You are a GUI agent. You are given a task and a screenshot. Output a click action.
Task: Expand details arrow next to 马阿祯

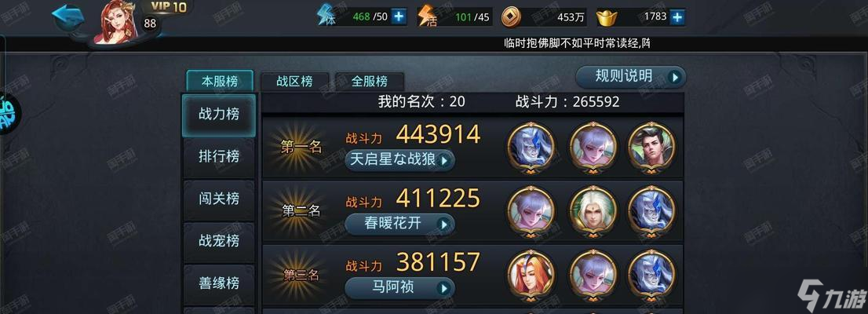pos(443,288)
